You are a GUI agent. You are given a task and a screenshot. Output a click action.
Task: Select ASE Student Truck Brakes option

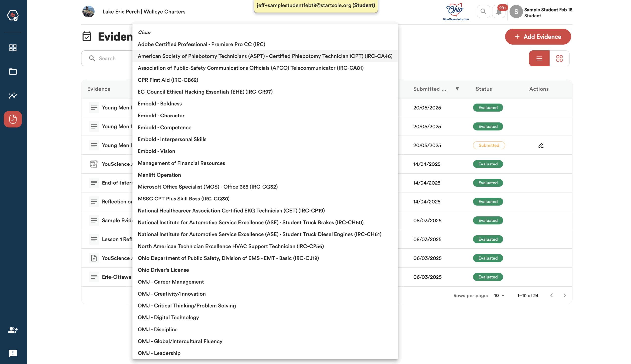[265, 222]
